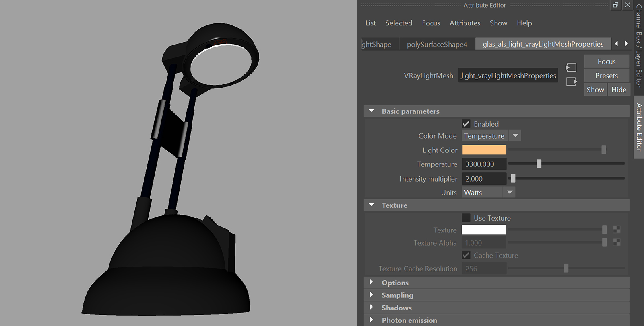Enable the Use Texture checkbox
This screenshot has height=326, width=644.
(466, 218)
